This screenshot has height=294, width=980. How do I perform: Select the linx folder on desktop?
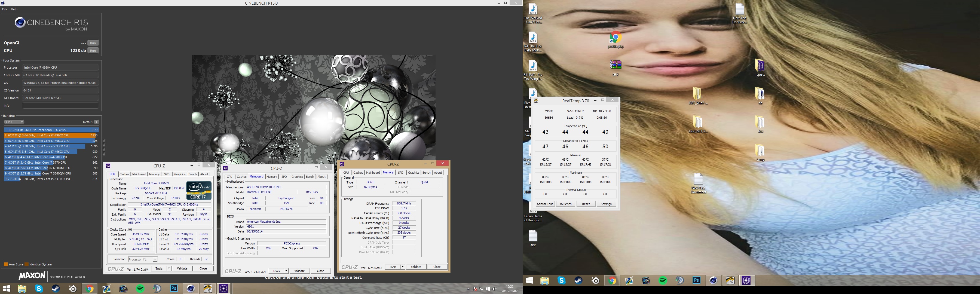[x=760, y=125]
